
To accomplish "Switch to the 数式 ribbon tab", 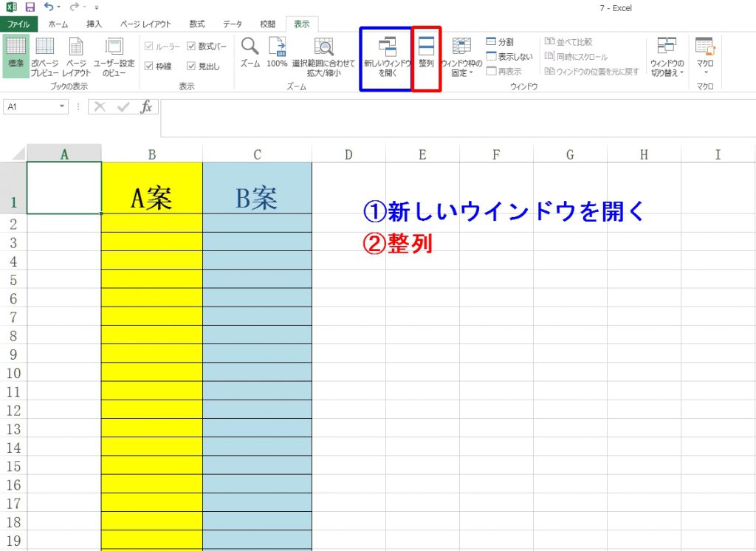I will click(197, 24).
